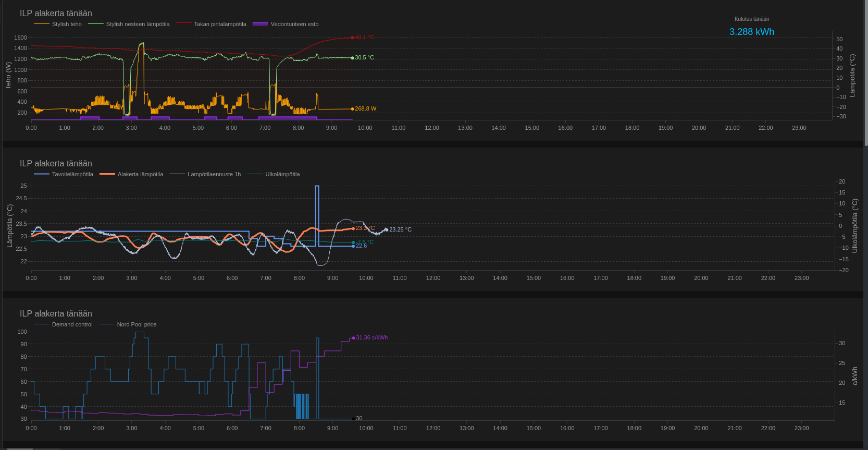
Task: Open the title menu of the Stylish teho panel
Action: click(x=56, y=13)
